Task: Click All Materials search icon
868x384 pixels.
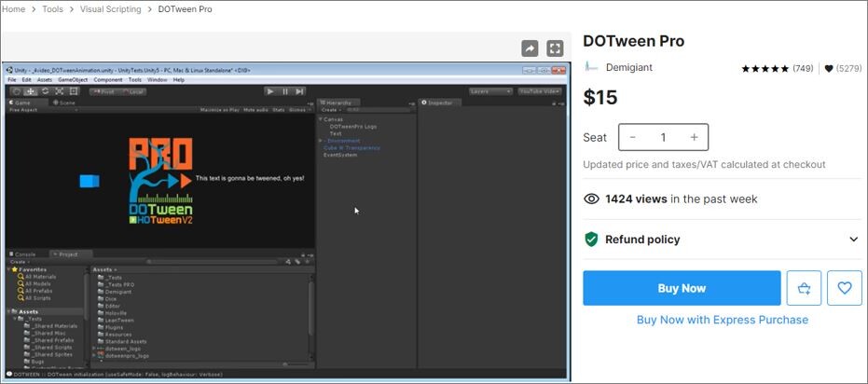Action: (21, 277)
